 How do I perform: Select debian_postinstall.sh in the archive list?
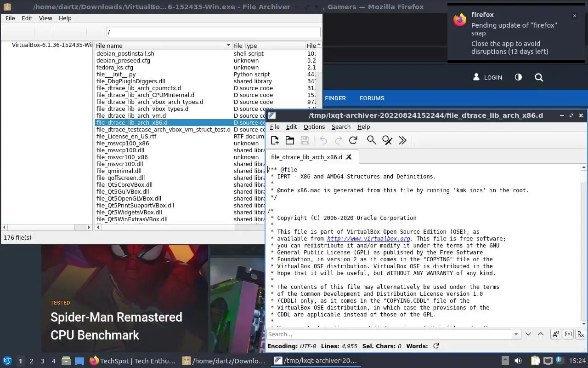tap(125, 54)
